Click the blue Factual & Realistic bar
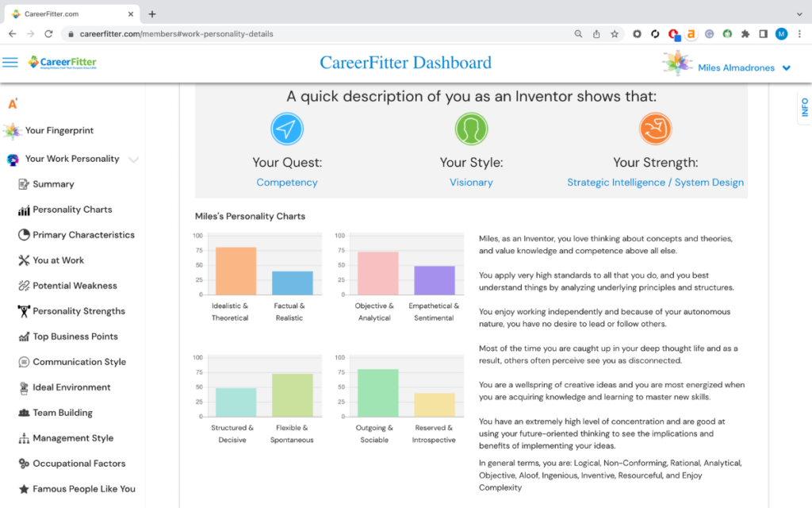Screen dimensions: 812x508 [x=293, y=283]
